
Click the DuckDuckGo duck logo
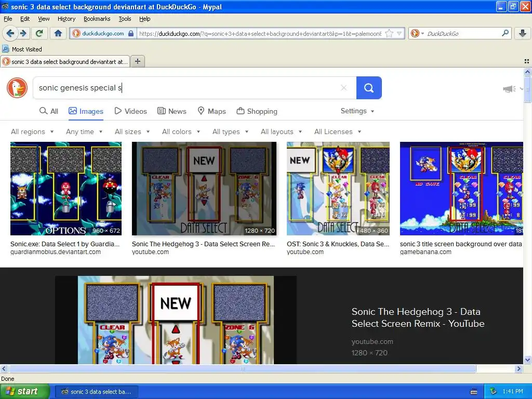(17, 88)
